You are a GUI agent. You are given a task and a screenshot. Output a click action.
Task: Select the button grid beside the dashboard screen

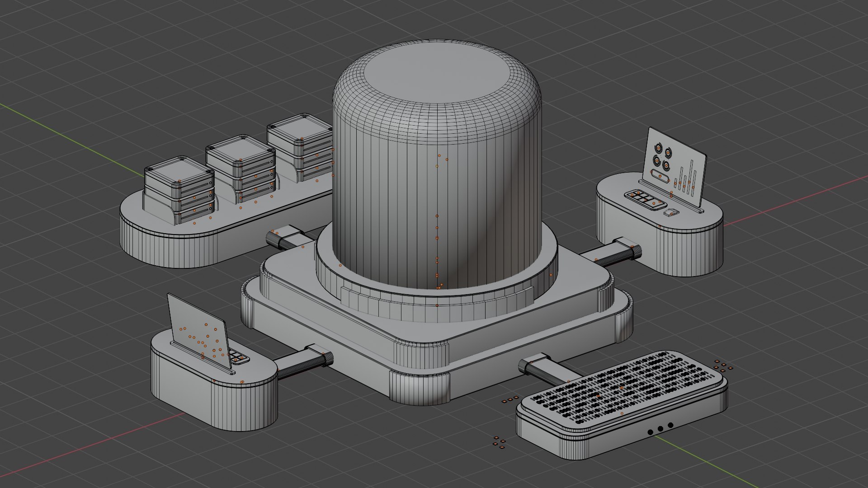point(646,200)
